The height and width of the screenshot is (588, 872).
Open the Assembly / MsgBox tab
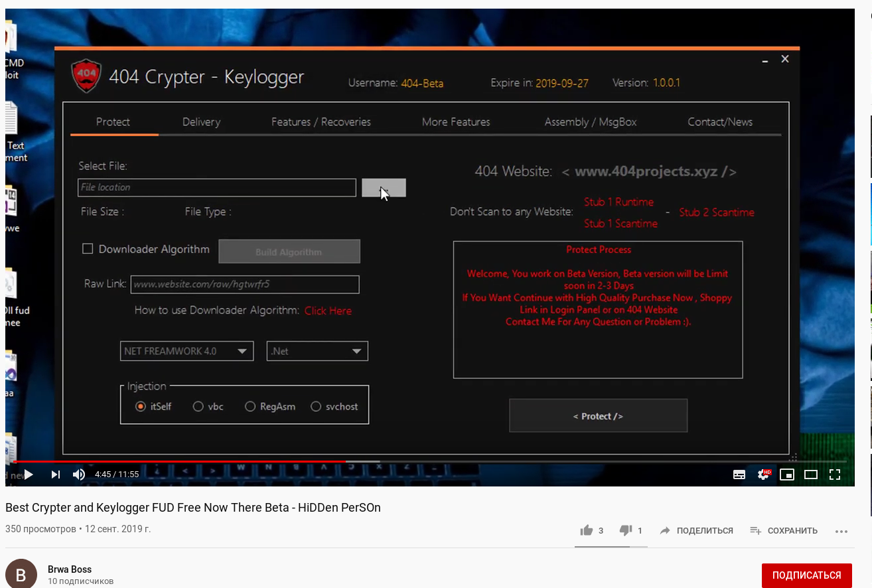click(591, 122)
